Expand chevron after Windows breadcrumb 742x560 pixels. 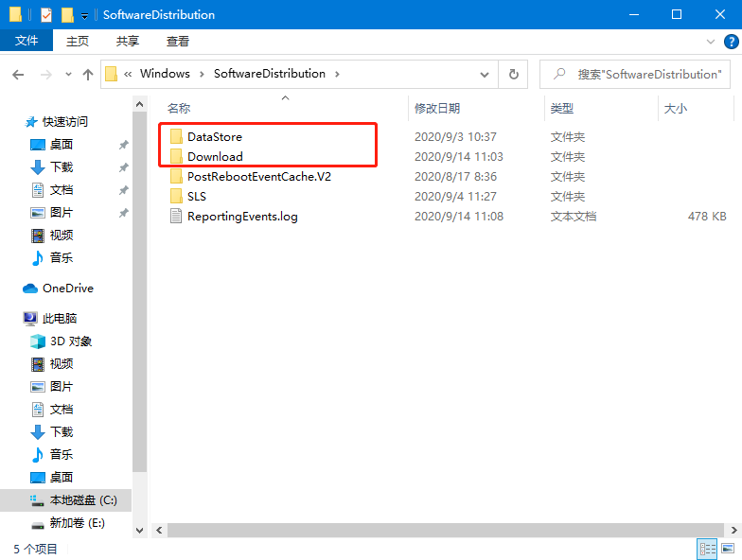[202, 74]
